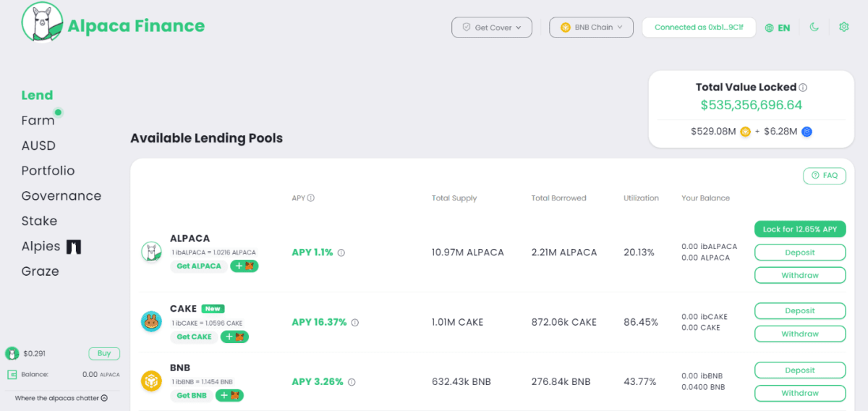Click the Buy button
Image resolution: width=868 pixels, height=411 pixels.
pyautogui.click(x=104, y=353)
